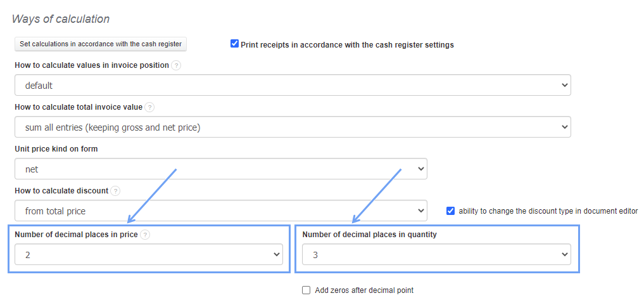
Task: Expand the 'sum all entries' total invoice dropdown
Action: [x=293, y=127]
